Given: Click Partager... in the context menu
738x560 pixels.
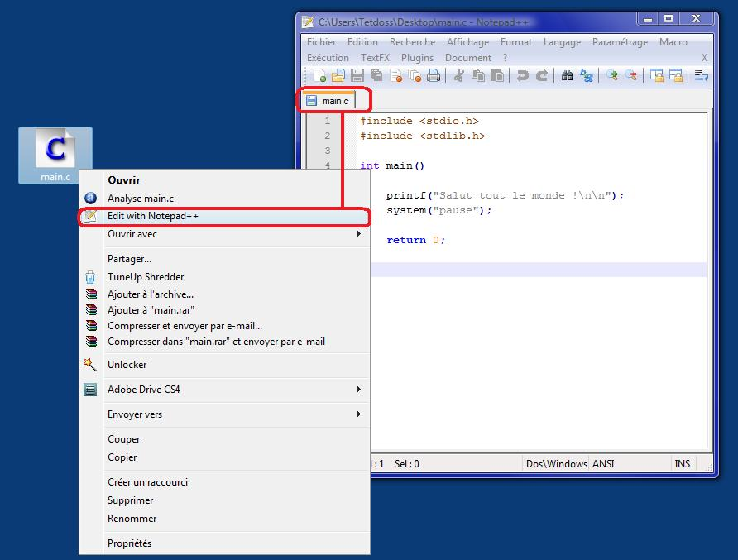Looking at the screenshot, I should coord(224,259).
